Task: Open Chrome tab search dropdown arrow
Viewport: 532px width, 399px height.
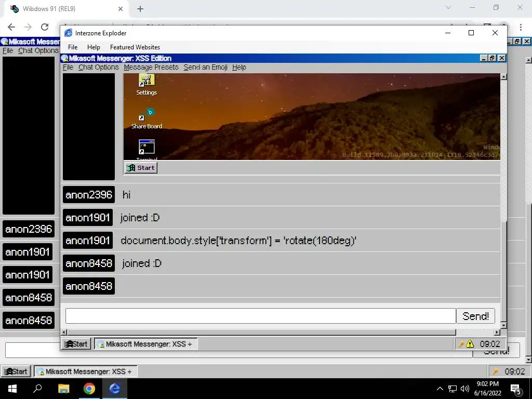Action: [x=448, y=7]
